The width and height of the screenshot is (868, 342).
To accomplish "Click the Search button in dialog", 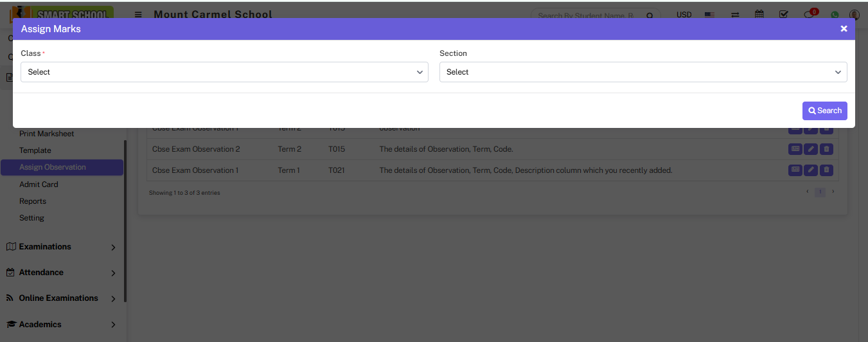I will point(824,111).
